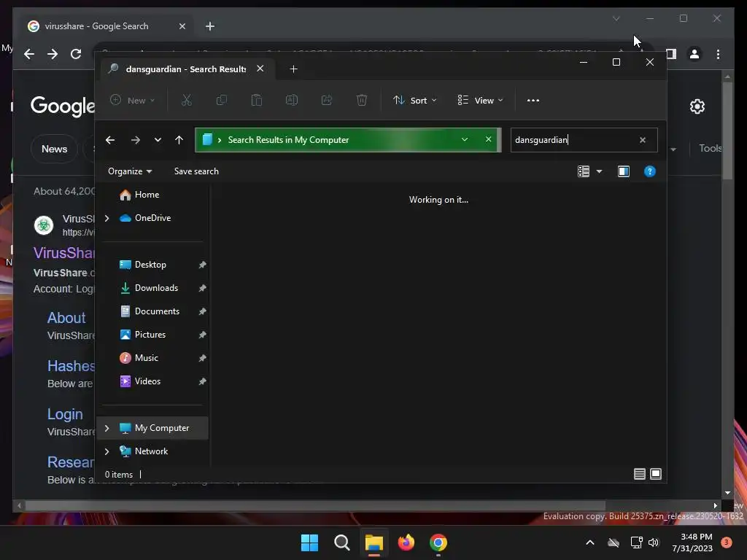
Task: Open the Downloads quick access folder
Action: [156, 288]
